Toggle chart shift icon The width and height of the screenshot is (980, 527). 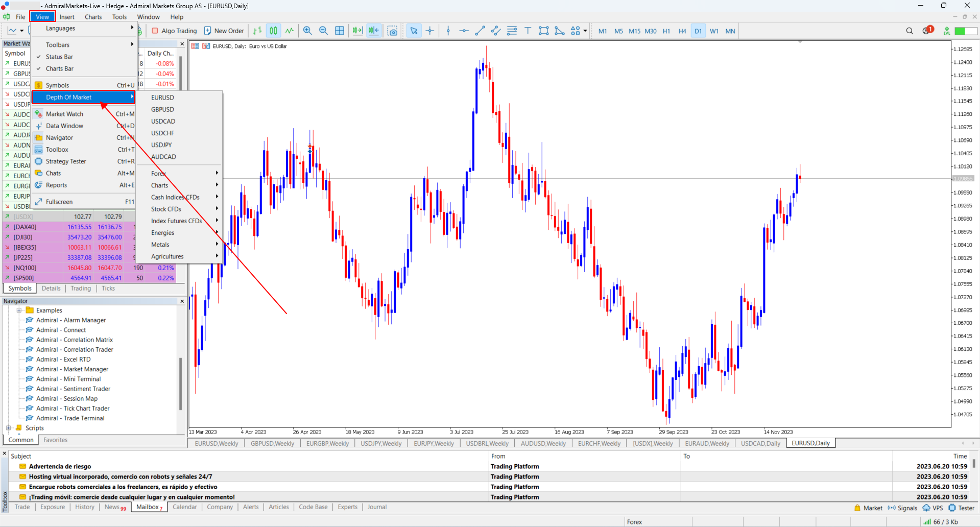click(374, 31)
